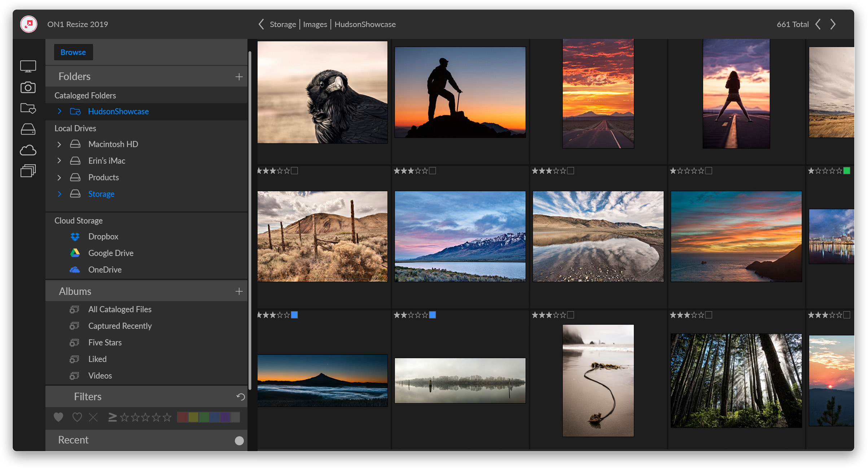Go back with the breadcrumb left arrow

(262, 24)
